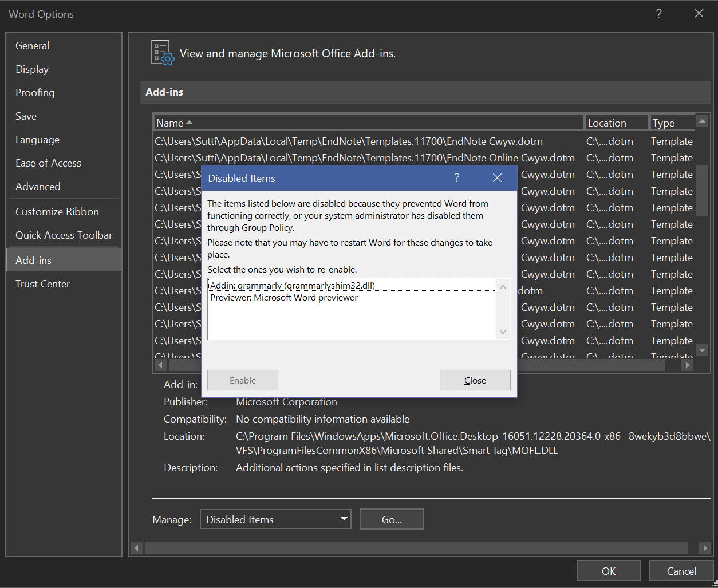718x588 pixels.
Task: Click the OK button
Action: point(609,571)
